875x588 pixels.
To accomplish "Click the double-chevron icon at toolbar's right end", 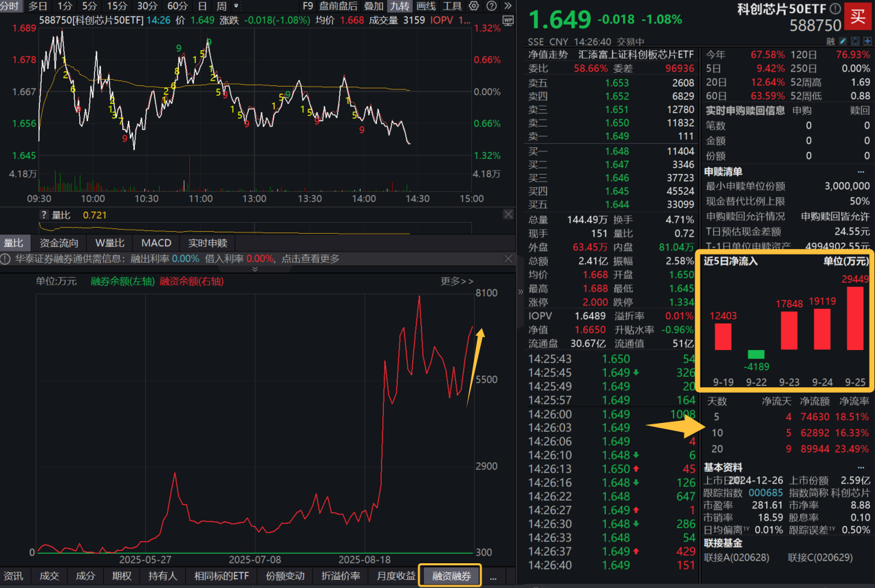I will (508, 6).
